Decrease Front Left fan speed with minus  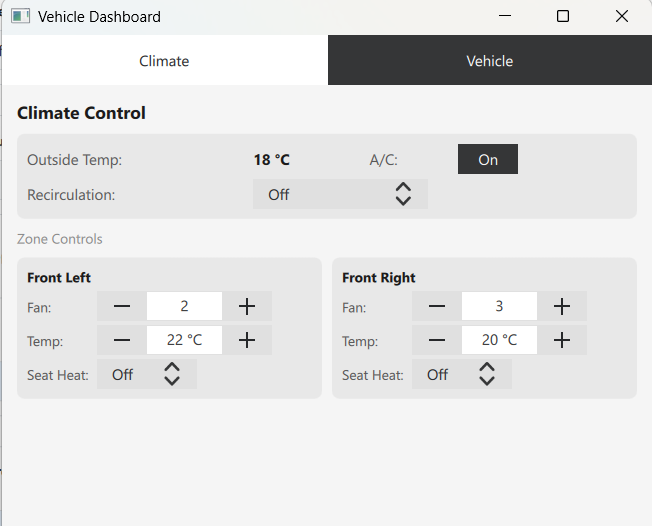click(x=122, y=307)
